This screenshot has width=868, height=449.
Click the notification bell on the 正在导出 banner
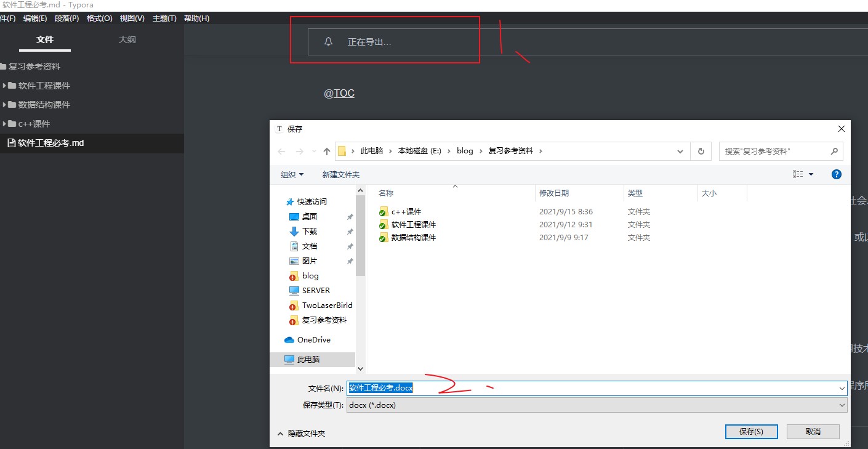[x=328, y=41]
